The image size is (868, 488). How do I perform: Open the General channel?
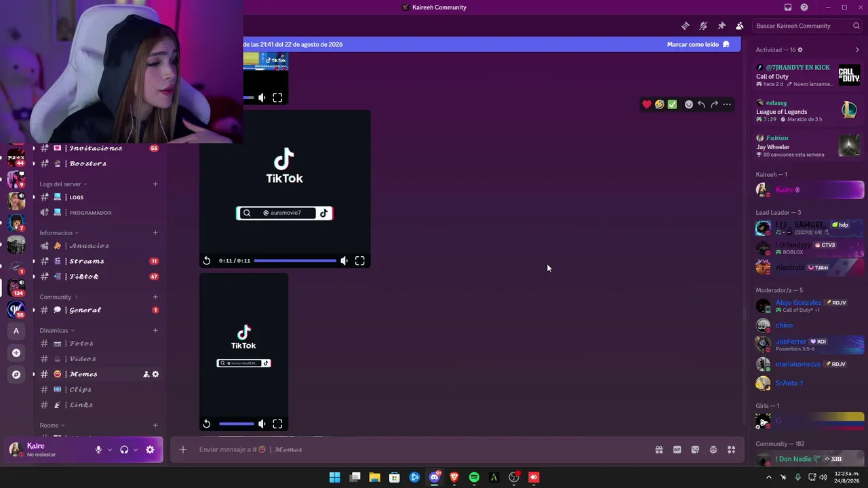[100, 310]
